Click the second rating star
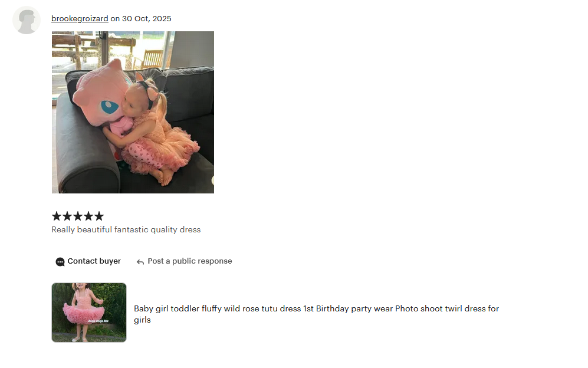 pyautogui.click(x=67, y=216)
